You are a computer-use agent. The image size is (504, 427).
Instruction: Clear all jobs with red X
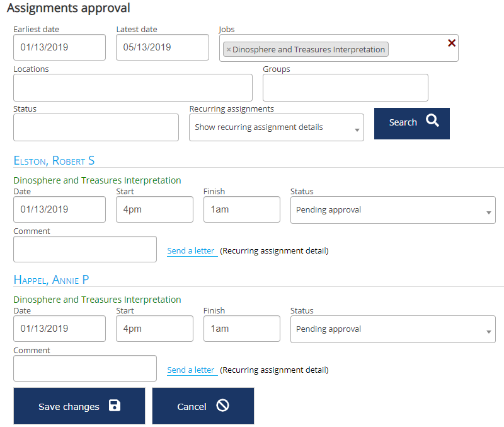[x=451, y=43]
